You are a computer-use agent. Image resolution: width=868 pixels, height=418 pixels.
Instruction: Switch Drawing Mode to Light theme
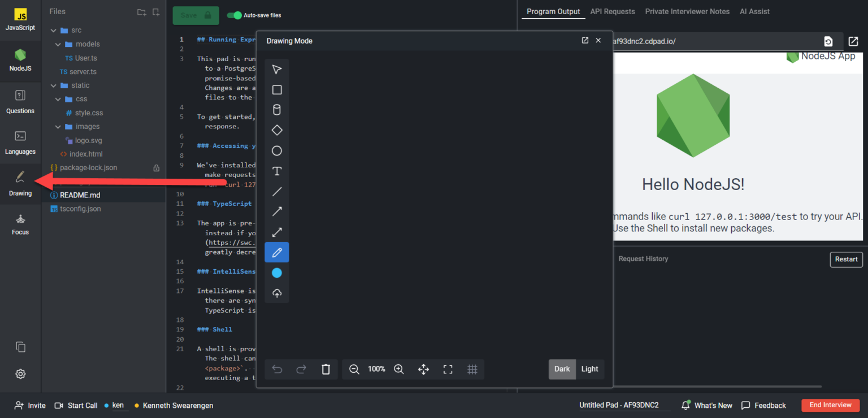coord(589,369)
